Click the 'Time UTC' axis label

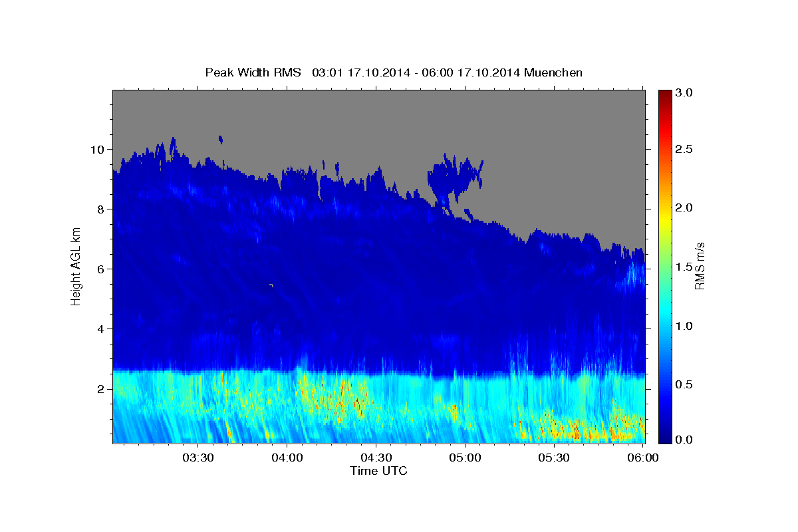pyautogui.click(x=378, y=471)
